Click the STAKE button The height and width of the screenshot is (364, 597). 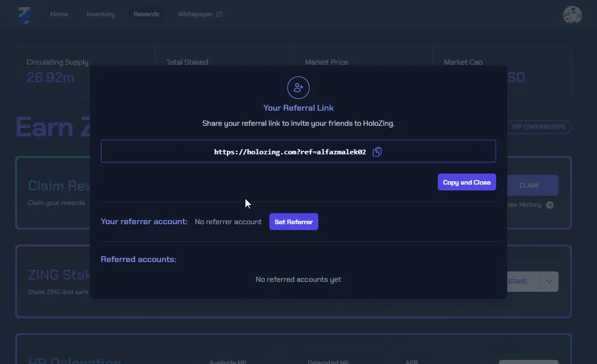click(523, 281)
